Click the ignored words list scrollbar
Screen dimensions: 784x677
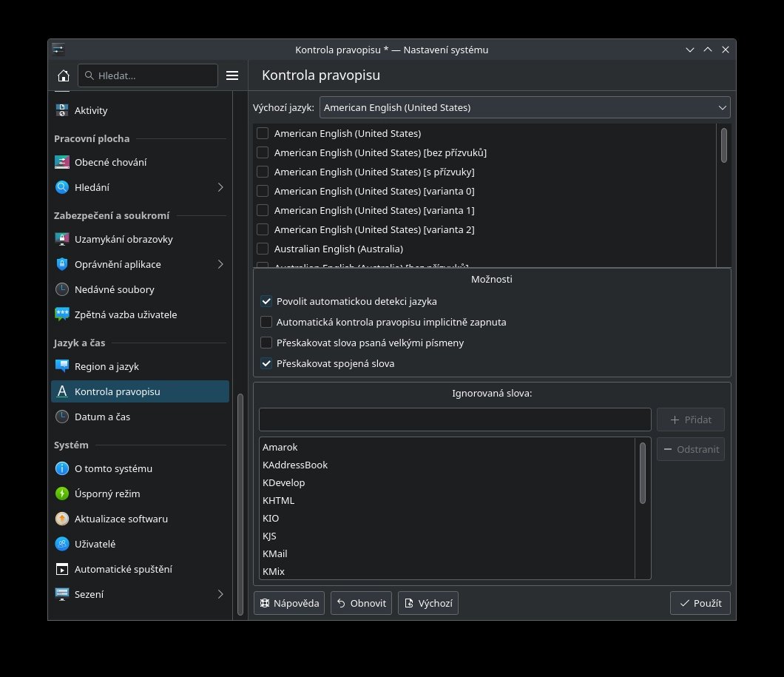coord(643,474)
